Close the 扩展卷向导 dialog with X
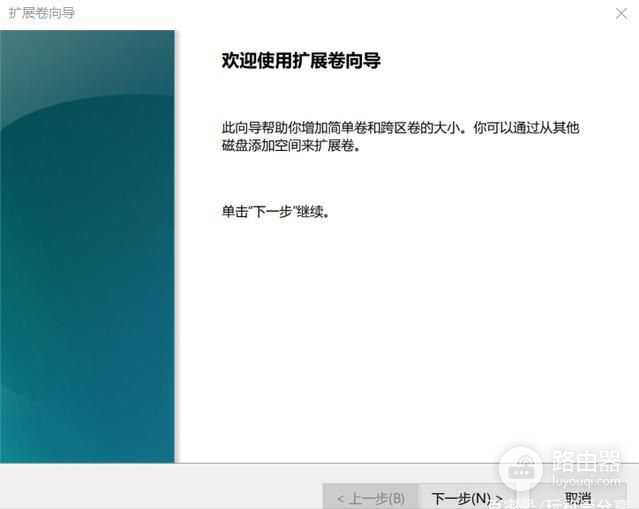 [x=621, y=13]
